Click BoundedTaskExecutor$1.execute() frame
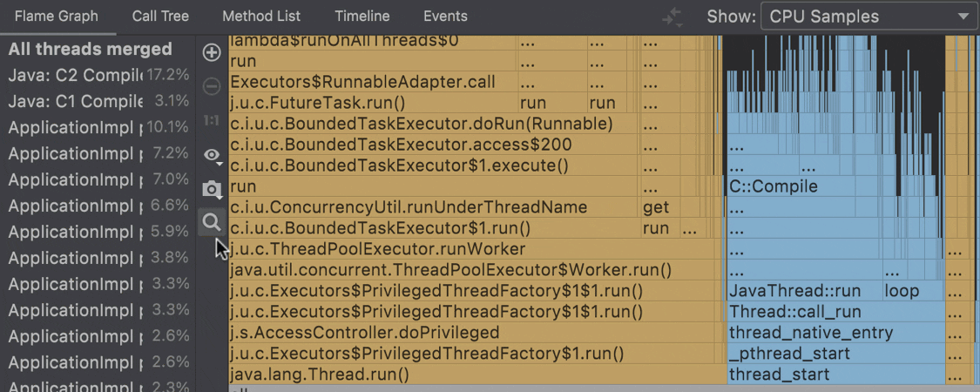Viewport: 980px width, 392px height. pyautogui.click(x=435, y=166)
